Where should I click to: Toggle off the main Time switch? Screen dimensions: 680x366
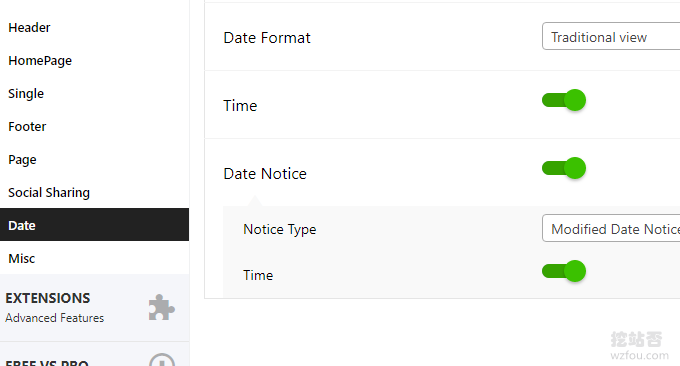pos(564,100)
